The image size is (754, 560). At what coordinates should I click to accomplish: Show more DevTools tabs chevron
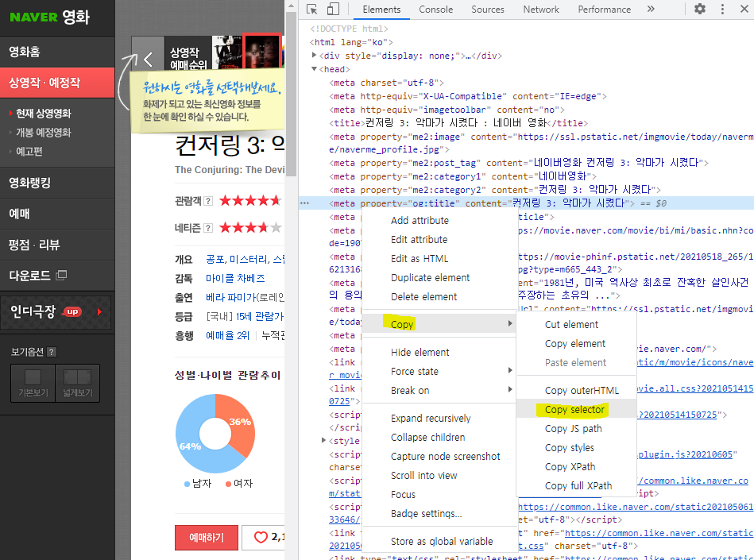pos(651,9)
